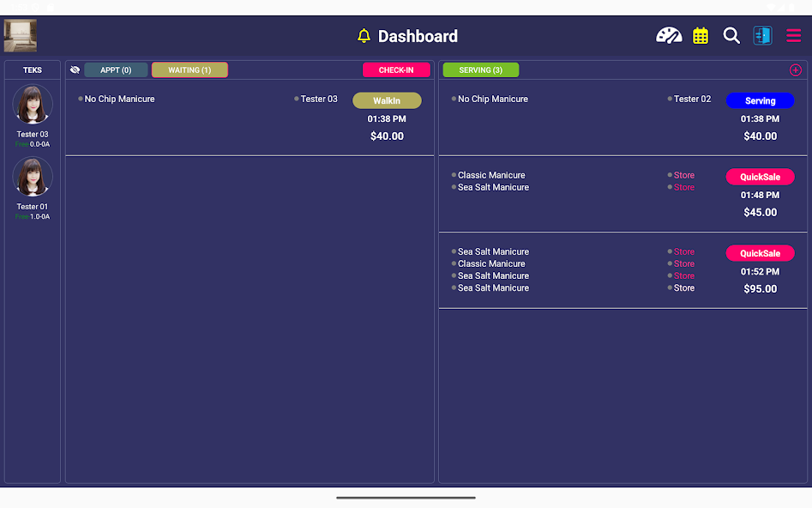Toggle the crossed-eye visibility icon
This screenshot has height=508, width=812.
[x=75, y=70]
